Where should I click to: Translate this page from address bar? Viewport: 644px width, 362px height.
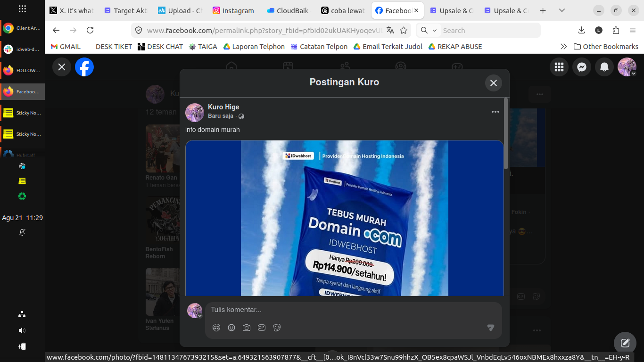tap(390, 30)
